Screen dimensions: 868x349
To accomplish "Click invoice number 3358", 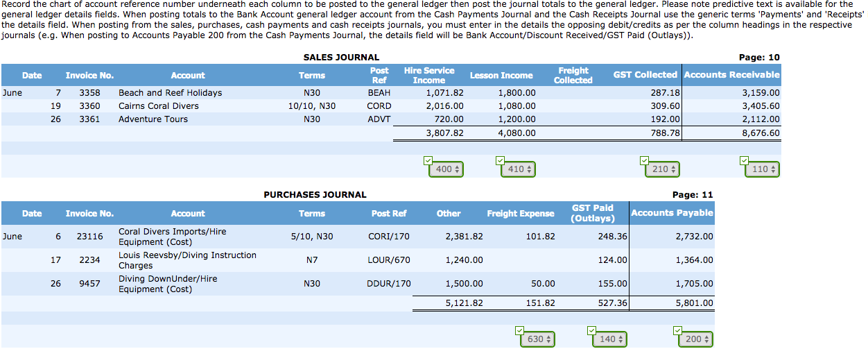I will [x=89, y=93].
